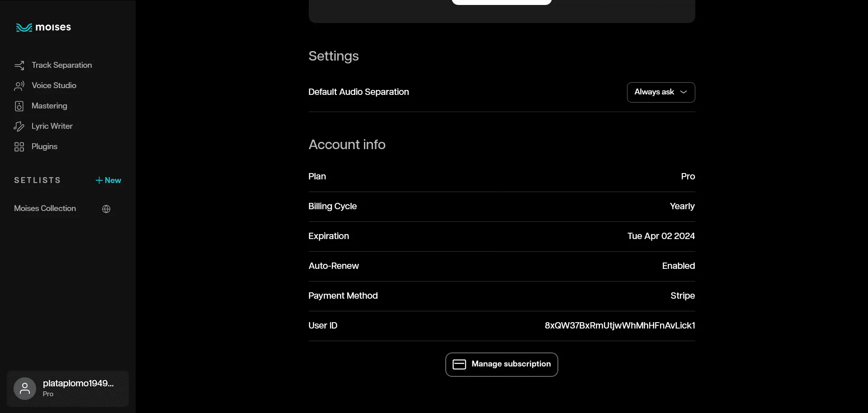The image size is (868, 413).
Task: Open Track Separation in the sidebar
Action: [61, 65]
